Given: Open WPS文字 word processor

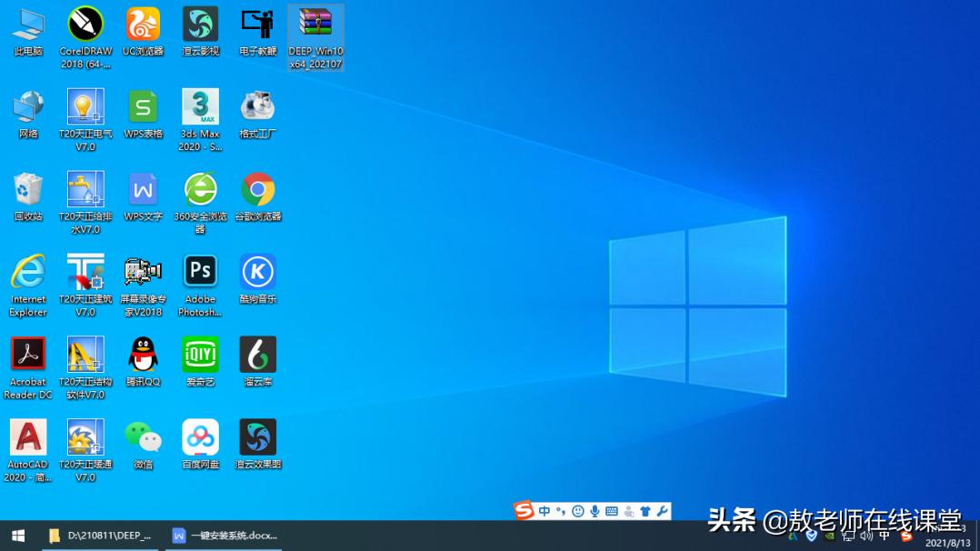Looking at the screenshot, I should click(143, 189).
